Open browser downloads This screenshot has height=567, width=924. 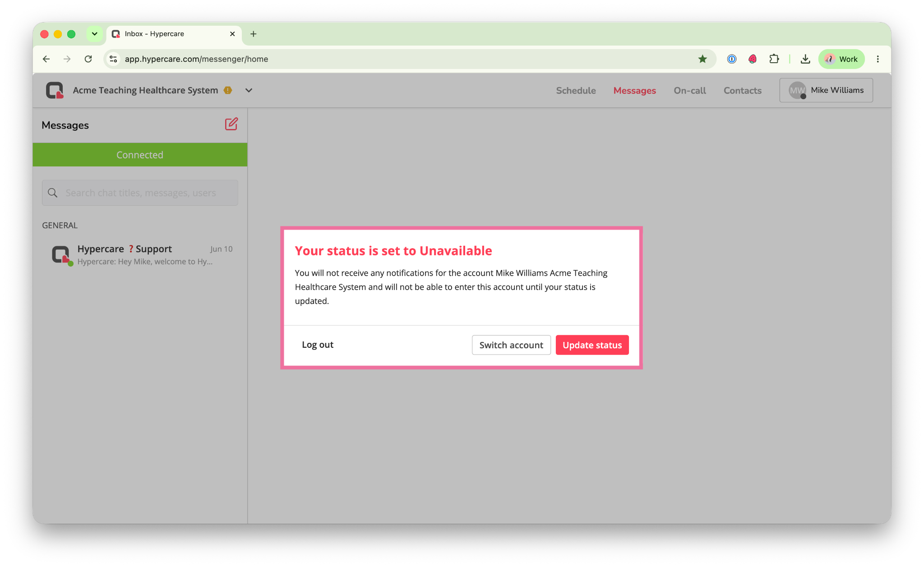(805, 59)
